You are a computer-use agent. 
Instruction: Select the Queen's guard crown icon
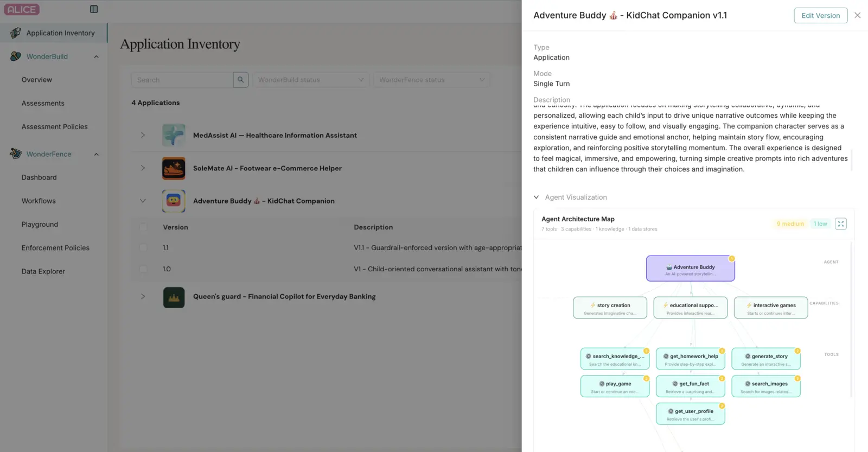pyautogui.click(x=174, y=297)
